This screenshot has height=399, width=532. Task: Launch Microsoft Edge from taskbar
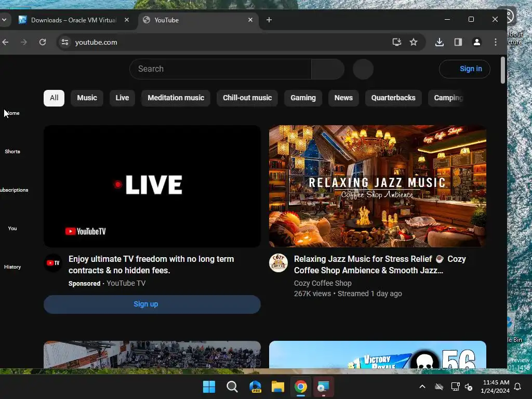(255, 387)
